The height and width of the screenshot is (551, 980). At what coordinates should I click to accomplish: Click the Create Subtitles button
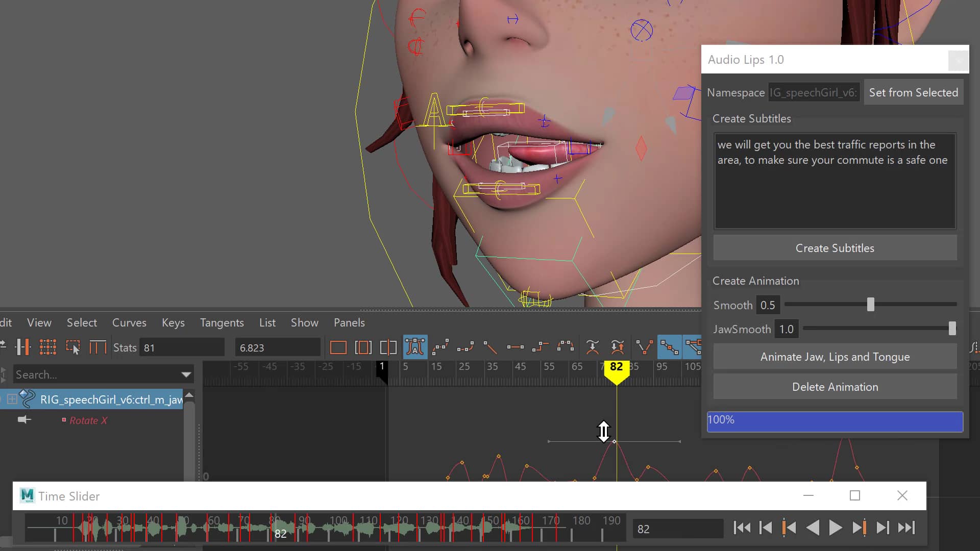pyautogui.click(x=834, y=248)
